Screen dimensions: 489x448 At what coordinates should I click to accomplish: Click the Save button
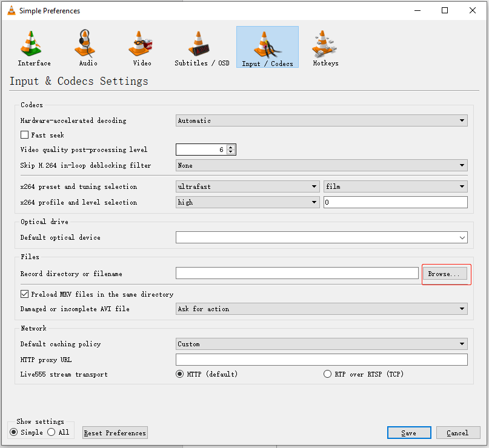[x=409, y=433]
